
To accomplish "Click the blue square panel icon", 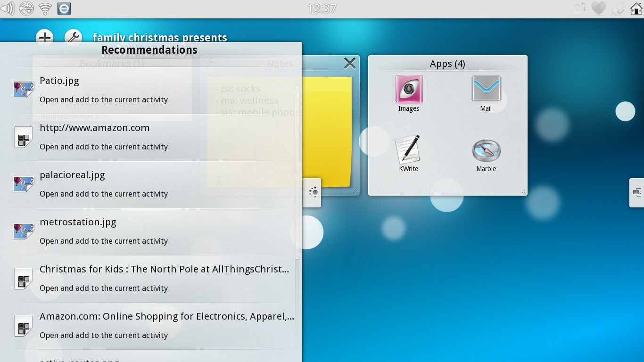I will [64, 8].
